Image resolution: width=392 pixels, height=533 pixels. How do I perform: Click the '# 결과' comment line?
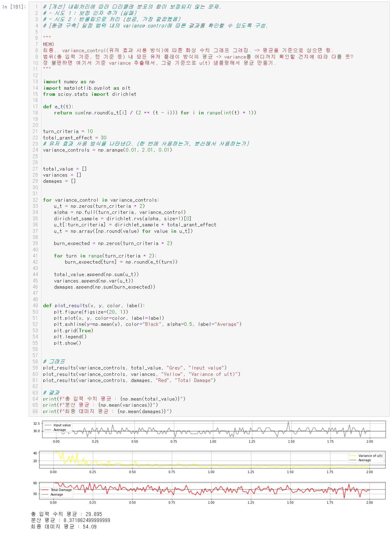click(51, 393)
